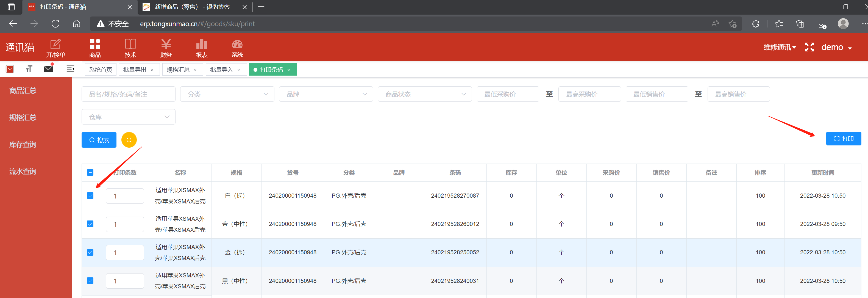Image resolution: width=868 pixels, height=298 pixels.
Task: Click the browser address bar URL
Action: [197, 24]
